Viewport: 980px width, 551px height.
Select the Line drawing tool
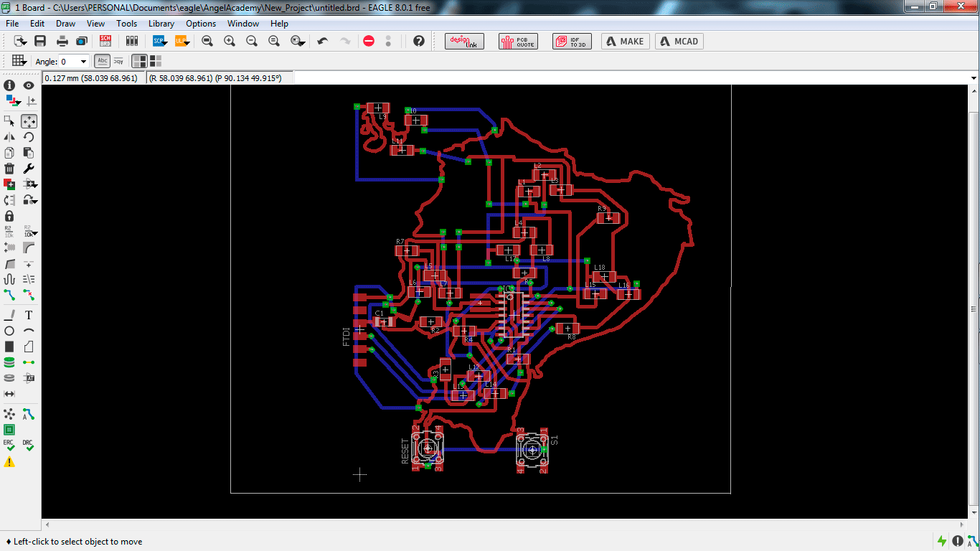point(9,315)
